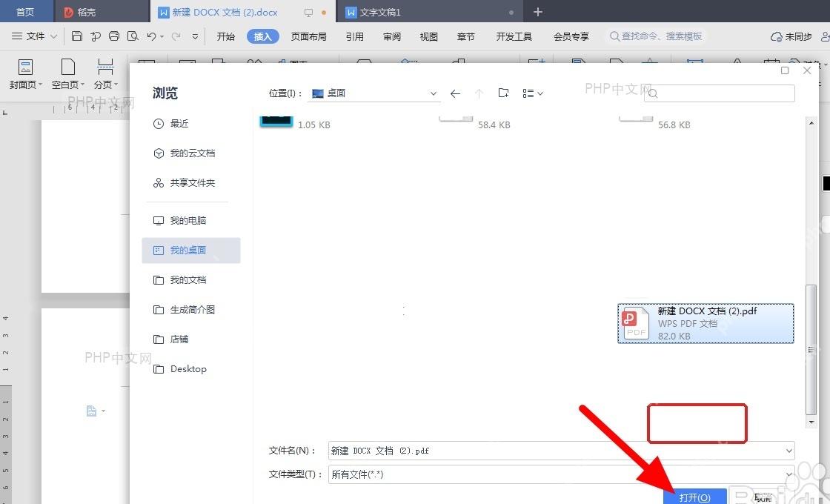Open the 页面布局 ribbon tab

pos(308,36)
